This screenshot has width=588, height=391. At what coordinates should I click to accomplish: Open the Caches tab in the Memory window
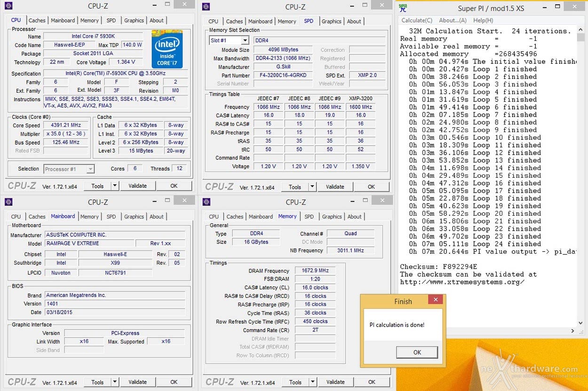tap(235, 217)
